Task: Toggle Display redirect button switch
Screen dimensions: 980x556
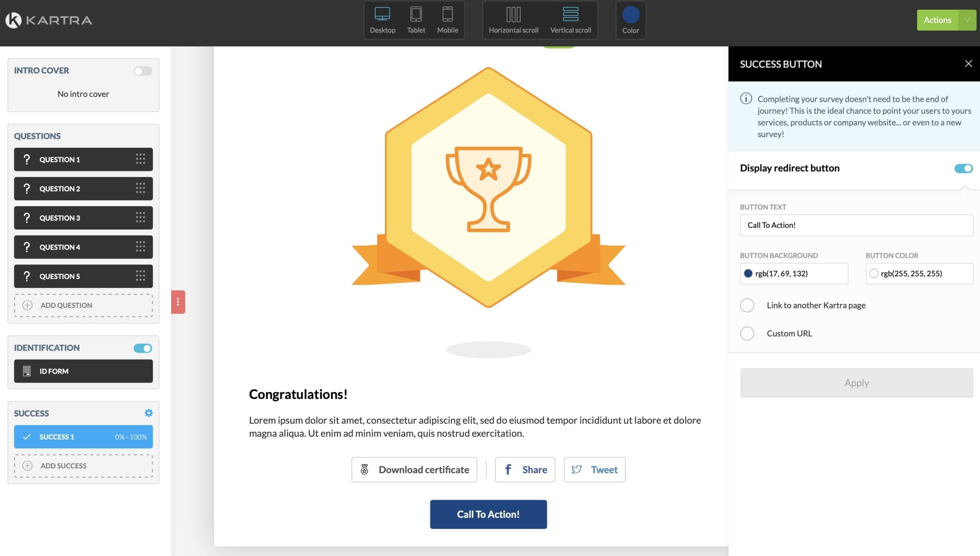Action: pos(964,168)
